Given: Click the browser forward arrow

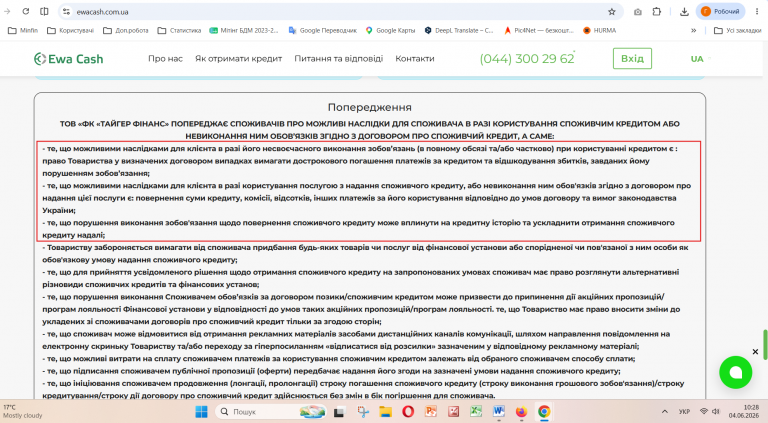Looking at the screenshot, I should 7,11.
